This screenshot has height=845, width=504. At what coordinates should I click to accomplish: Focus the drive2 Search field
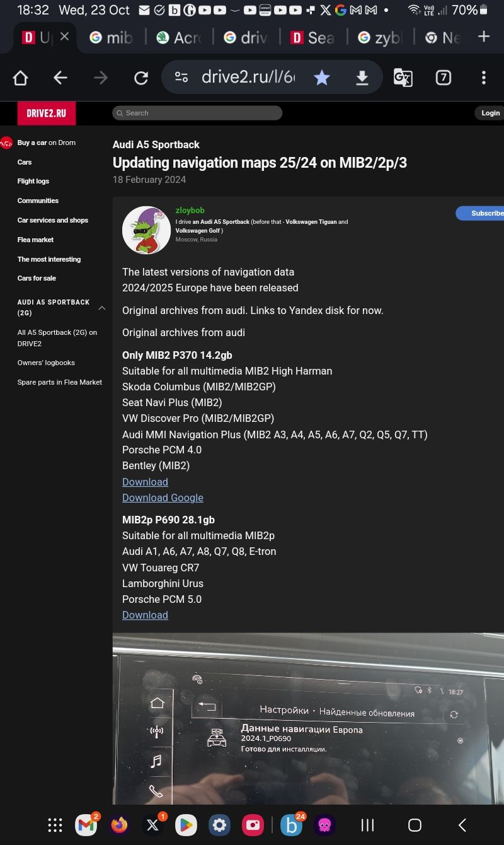pos(197,113)
